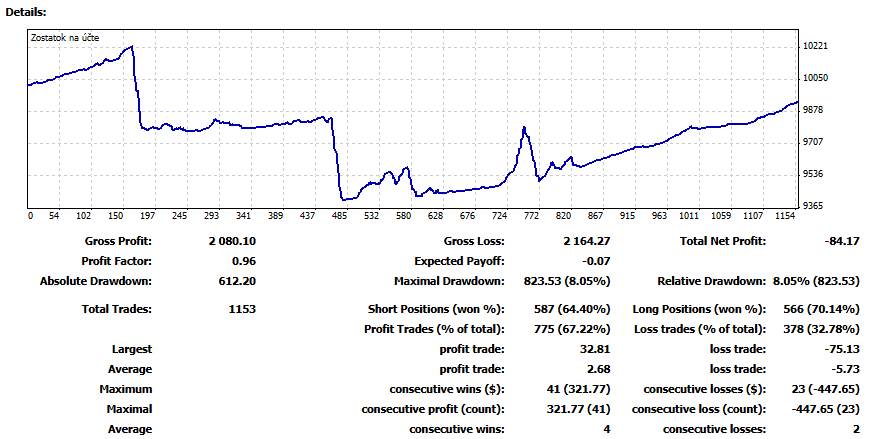The image size is (869, 439).
Task: Click the 10221 label on the chart's vertical axis
Action: pyautogui.click(x=816, y=46)
